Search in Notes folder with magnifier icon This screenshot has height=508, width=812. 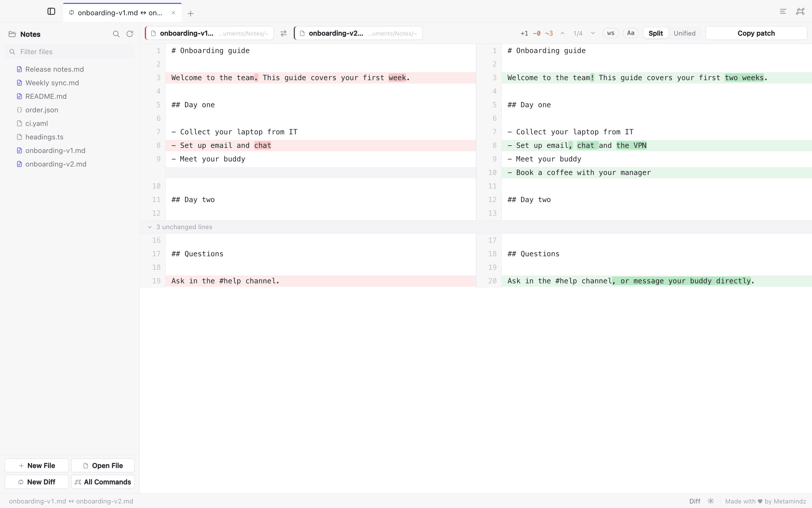116,34
